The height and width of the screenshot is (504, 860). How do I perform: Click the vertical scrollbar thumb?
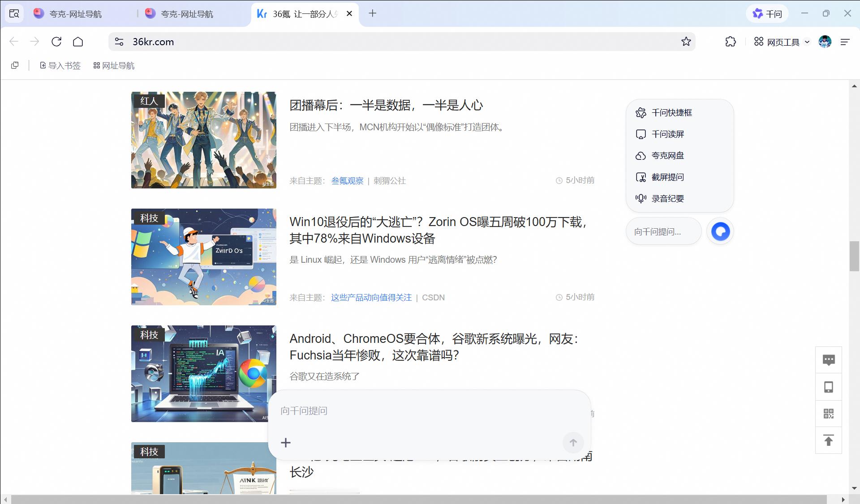point(854,256)
